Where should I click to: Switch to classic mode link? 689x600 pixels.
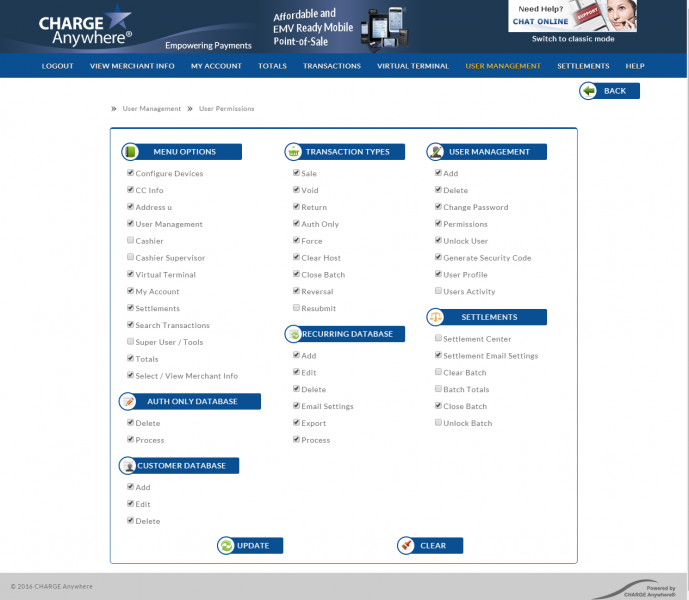[573, 39]
